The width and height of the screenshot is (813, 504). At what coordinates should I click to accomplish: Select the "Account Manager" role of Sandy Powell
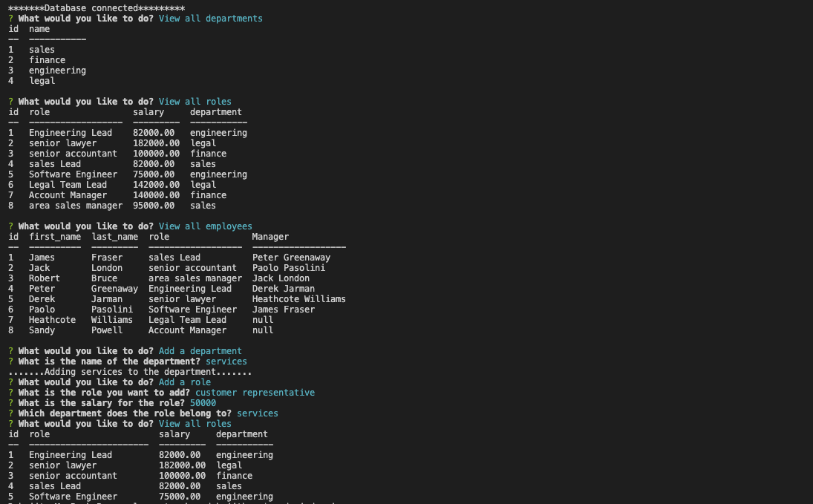188,330
